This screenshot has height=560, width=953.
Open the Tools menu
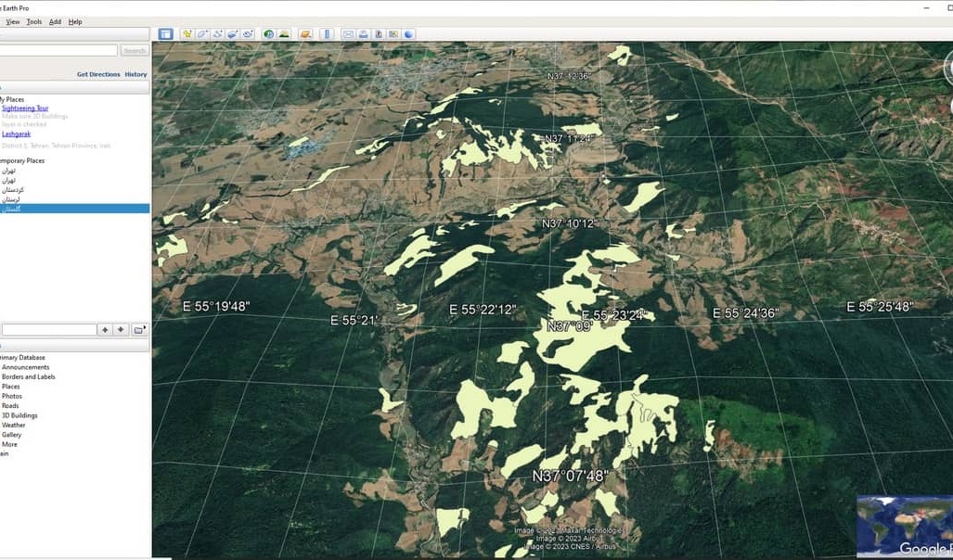click(34, 21)
